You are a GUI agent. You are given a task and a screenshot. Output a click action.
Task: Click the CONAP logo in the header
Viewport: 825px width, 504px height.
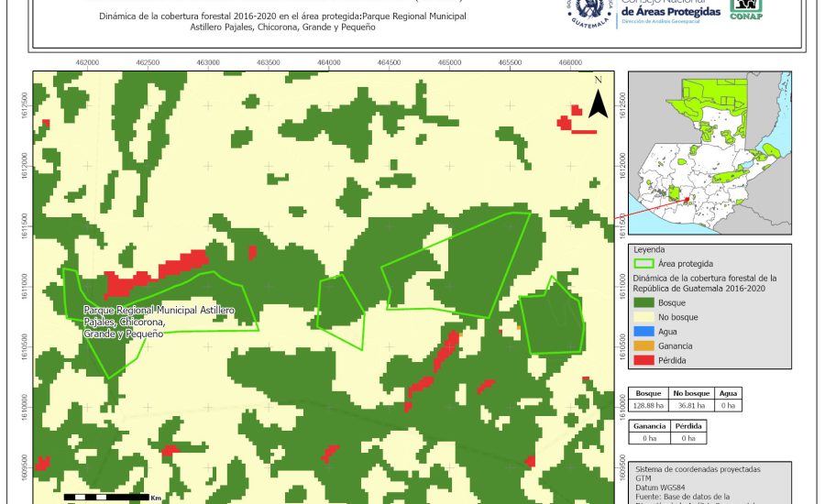tap(745, 10)
